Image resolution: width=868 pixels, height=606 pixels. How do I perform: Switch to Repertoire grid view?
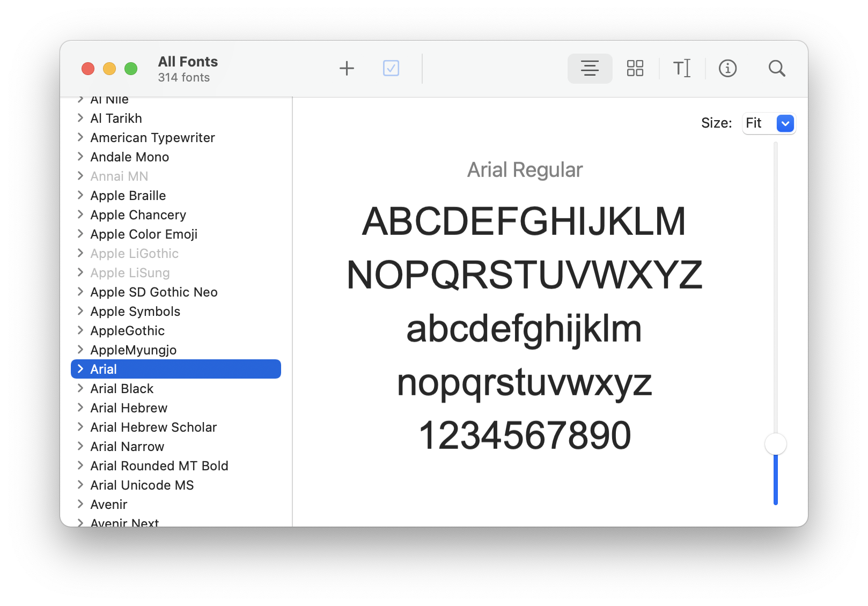pos(635,68)
